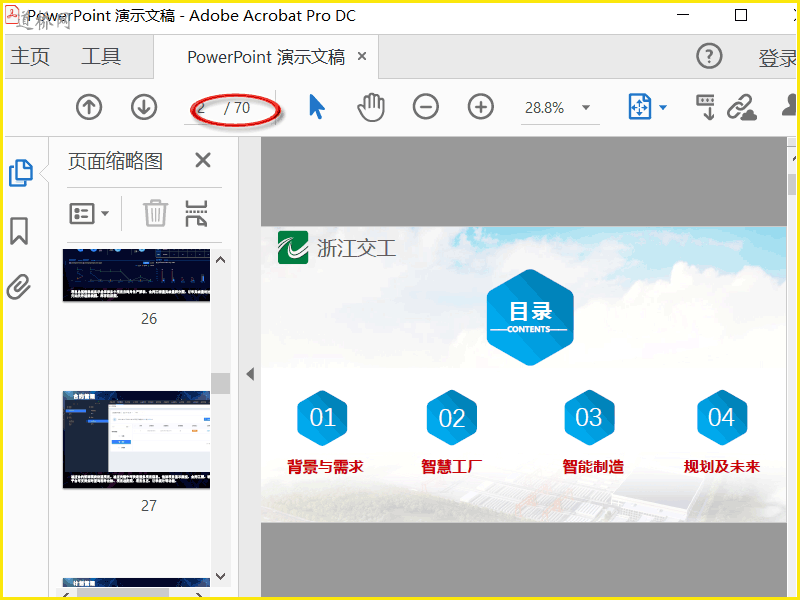Go to previous page with up arrow
Viewport: 800px width, 600px height.
[x=89, y=107]
